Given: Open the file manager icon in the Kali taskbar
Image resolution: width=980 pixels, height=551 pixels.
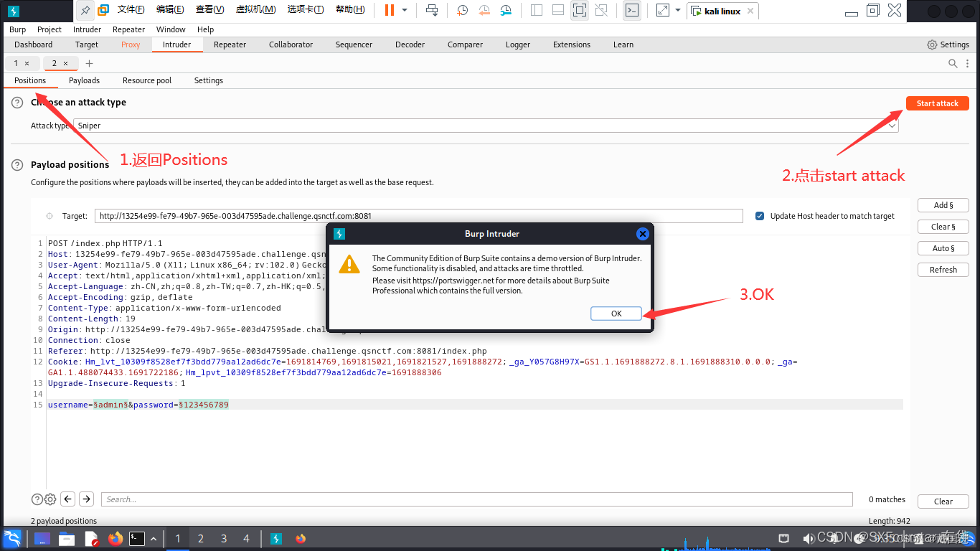Looking at the screenshot, I should (x=67, y=538).
